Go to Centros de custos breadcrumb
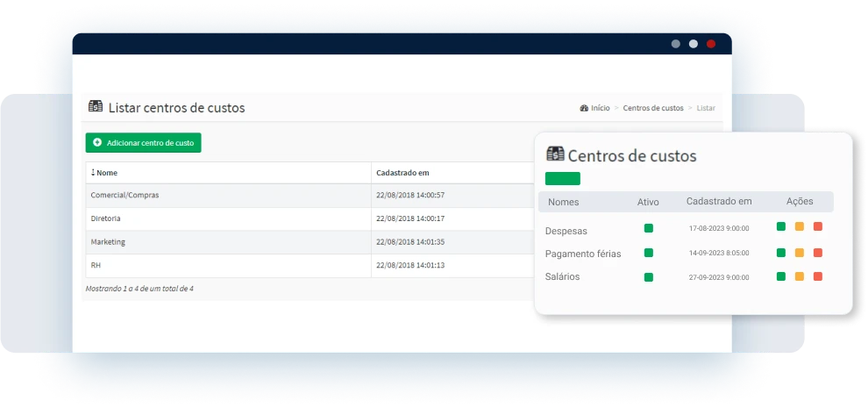 click(x=652, y=108)
